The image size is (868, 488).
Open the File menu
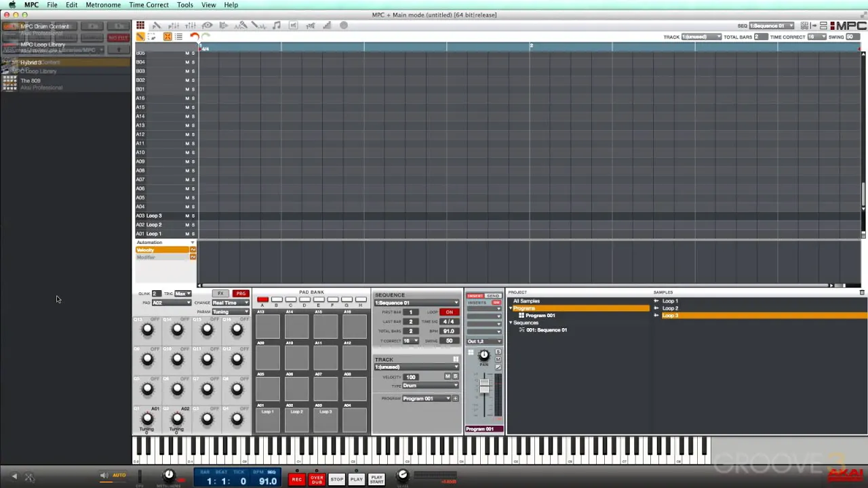click(x=52, y=5)
